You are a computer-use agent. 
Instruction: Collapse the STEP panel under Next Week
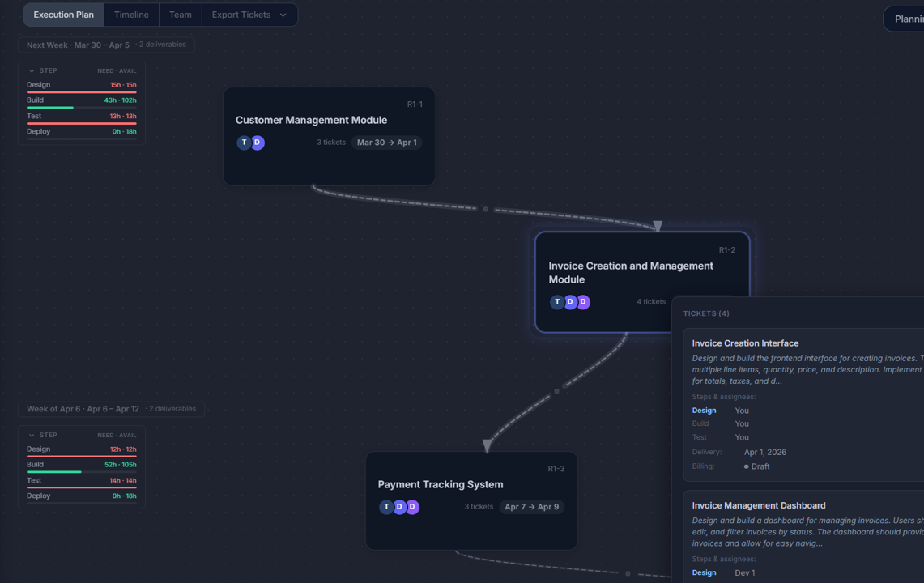point(30,70)
